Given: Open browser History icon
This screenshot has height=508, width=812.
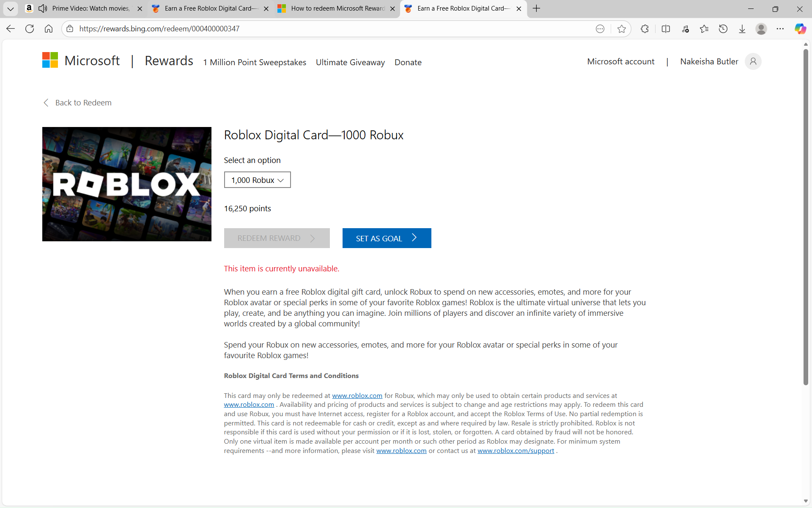Looking at the screenshot, I should [x=723, y=29].
